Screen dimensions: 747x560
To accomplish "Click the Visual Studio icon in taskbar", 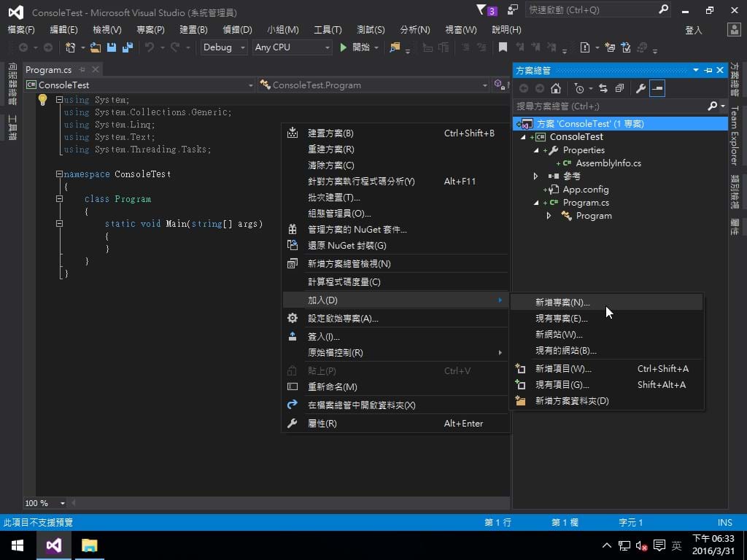I will [x=54, y=545].
